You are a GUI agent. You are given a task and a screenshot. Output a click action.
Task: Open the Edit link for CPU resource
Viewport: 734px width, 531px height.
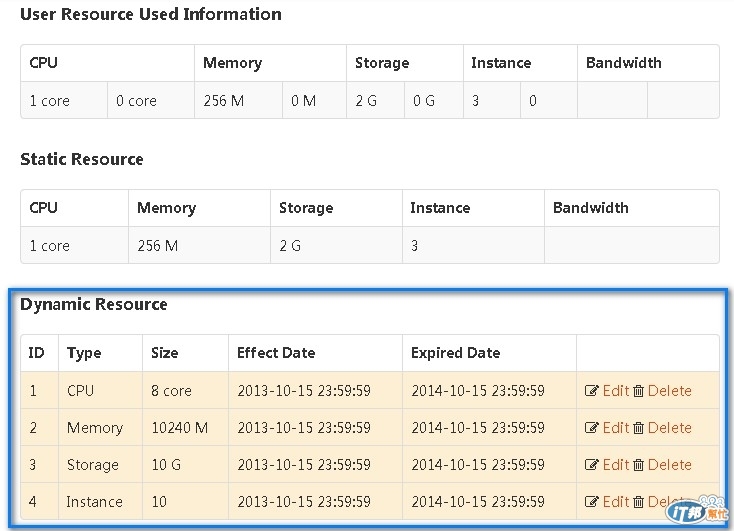pyautogui.click(x=615, y=391)
